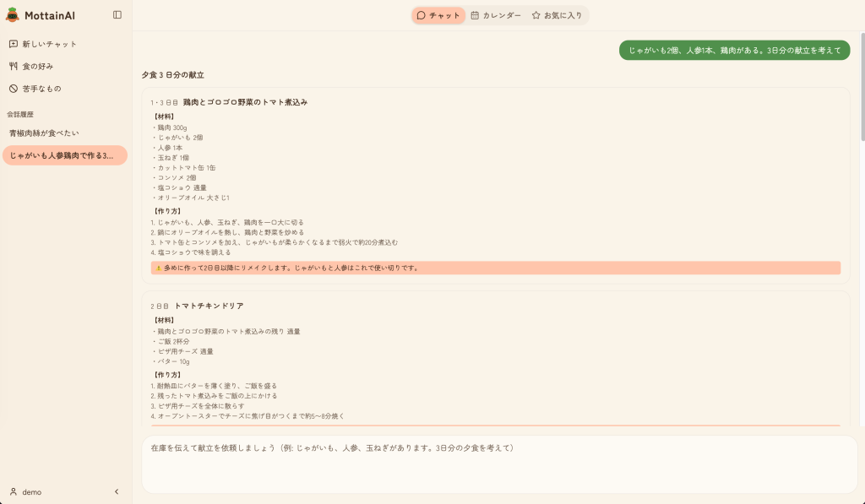Click the 会話履歴 section label
The height and width of the screenshot is (504, 865).
(x=20, y=114)
